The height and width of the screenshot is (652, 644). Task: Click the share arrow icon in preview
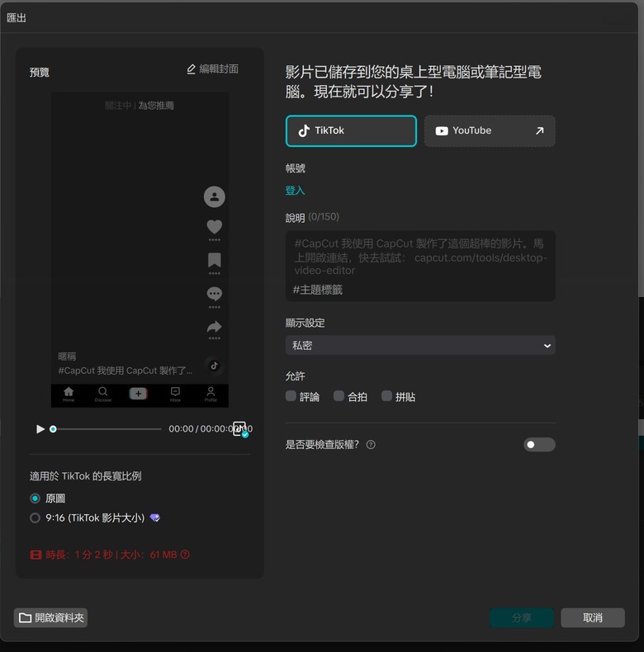[x=214, y=327]
